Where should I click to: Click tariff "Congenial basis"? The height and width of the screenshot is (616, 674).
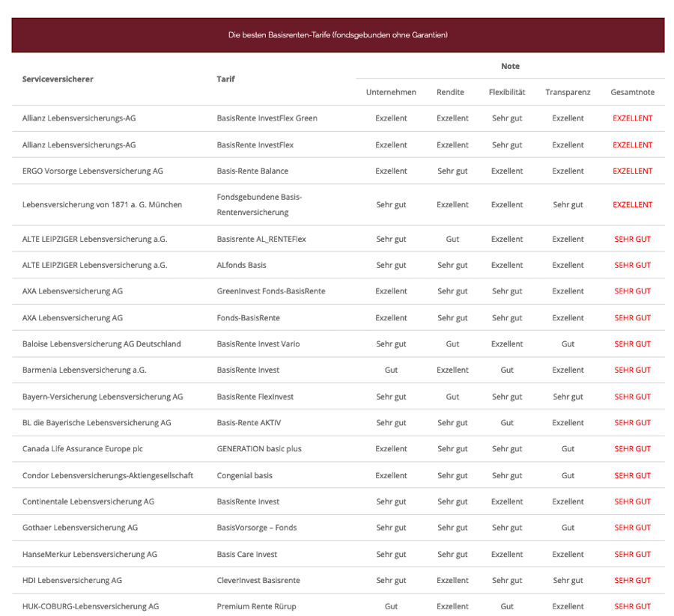(245, 475)
